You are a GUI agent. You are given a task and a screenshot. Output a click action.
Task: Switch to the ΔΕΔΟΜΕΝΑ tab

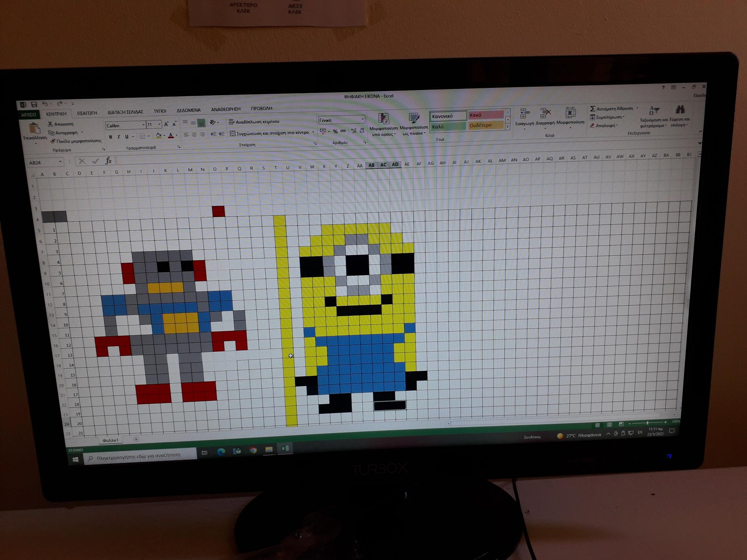(x=188, y=110)
